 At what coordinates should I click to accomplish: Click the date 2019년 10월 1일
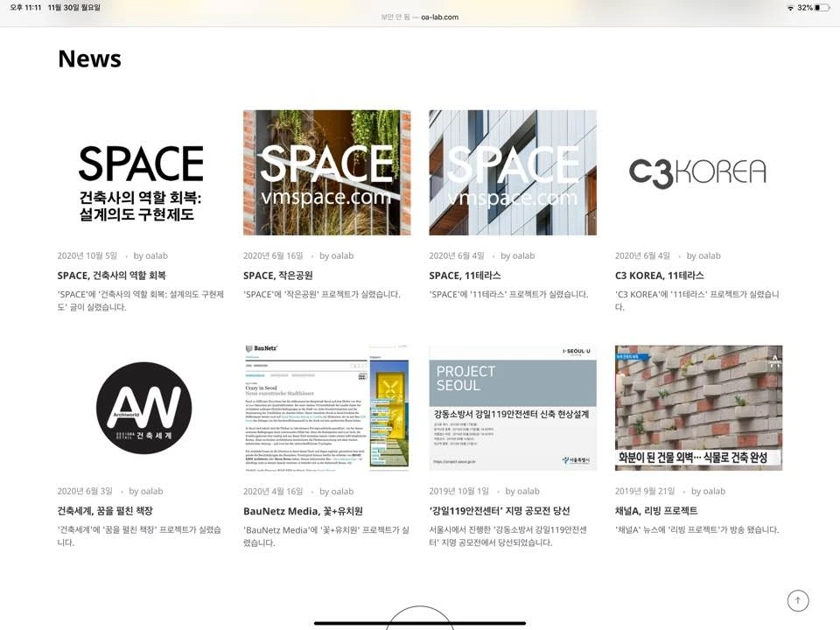[x=458, y=491]
